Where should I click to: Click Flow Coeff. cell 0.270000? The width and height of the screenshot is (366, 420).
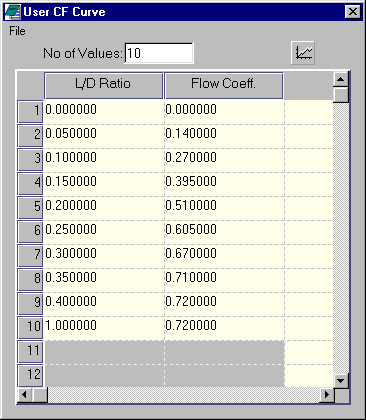click(x=224, y=160)
